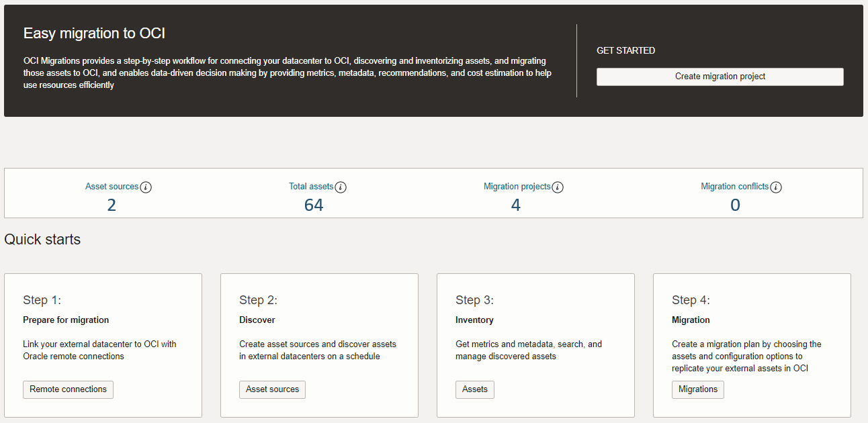Click the Easy migration to OCI banner heading
This screenshot has height=423, width=868.
94,33
